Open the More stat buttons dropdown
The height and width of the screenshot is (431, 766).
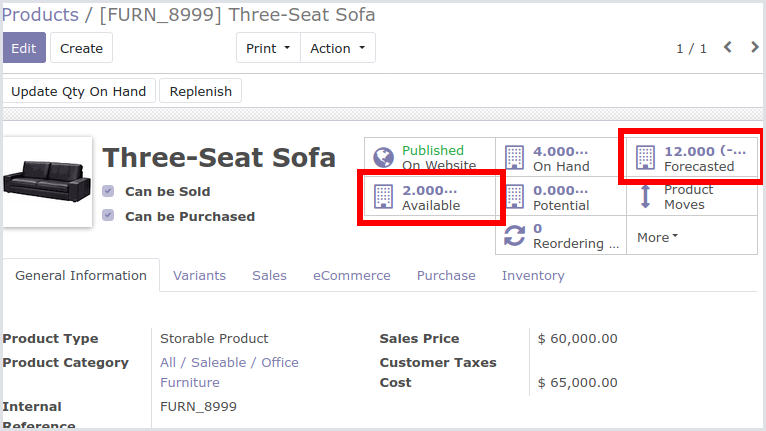[x=658, y=237]
